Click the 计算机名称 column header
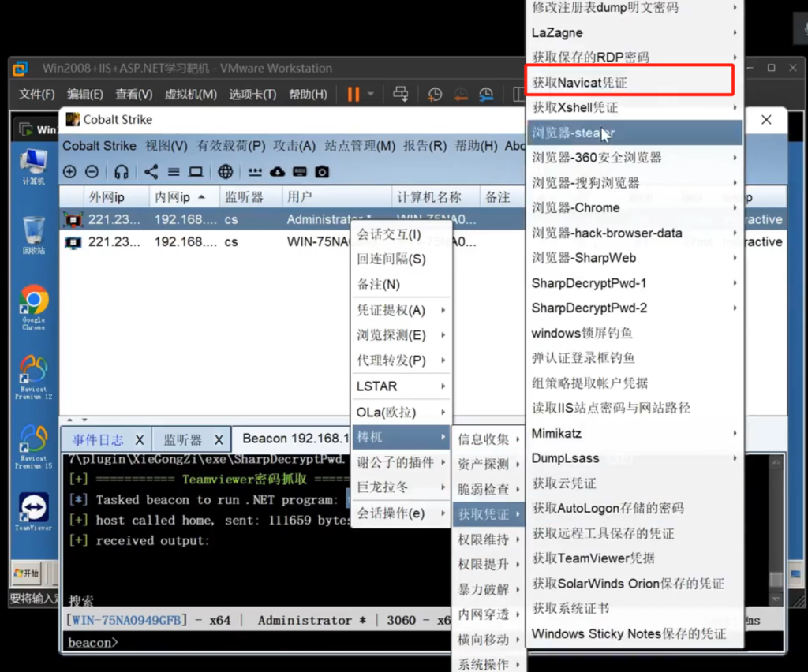The width and height of the screenshot is (808, 672). (x=436, y=197)
